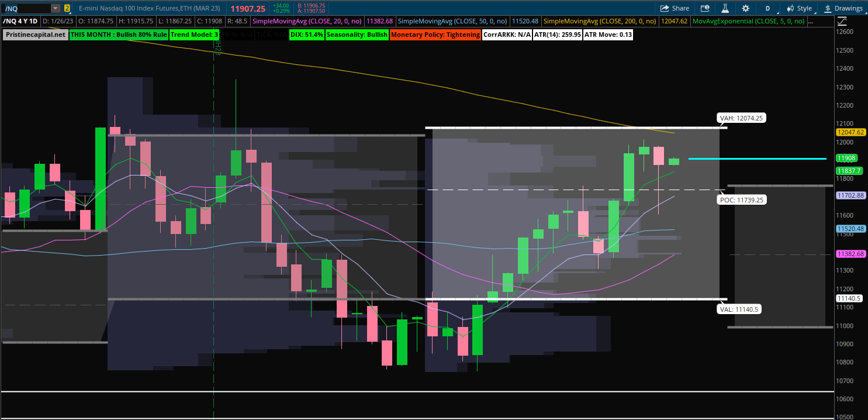Click the CorrARKK: N/A label

507,35
